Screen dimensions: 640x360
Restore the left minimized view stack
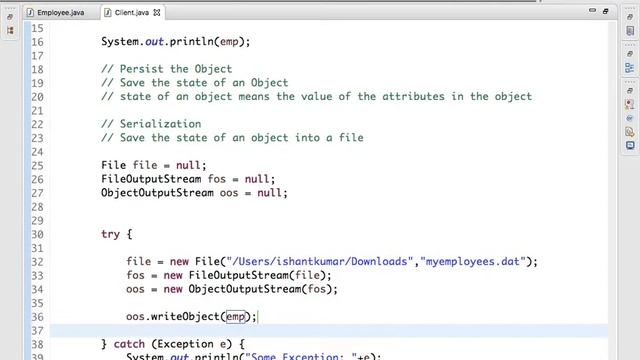click(10, 17)
